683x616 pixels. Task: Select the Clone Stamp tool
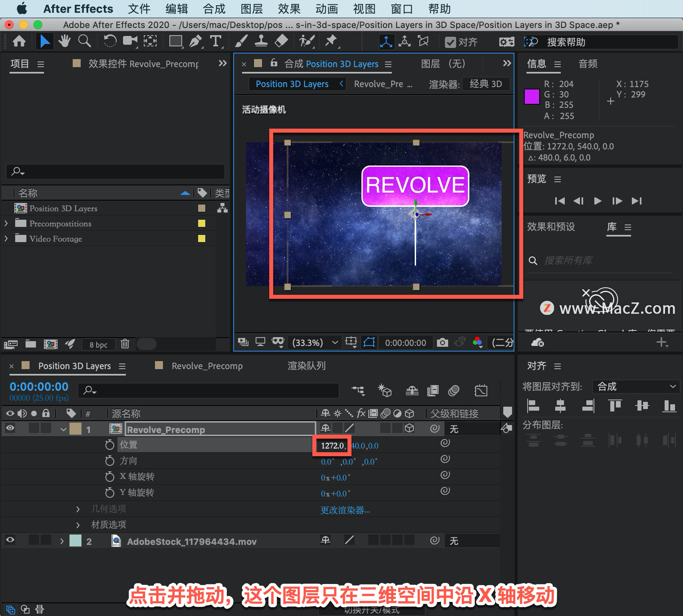(x=261, y=41)
